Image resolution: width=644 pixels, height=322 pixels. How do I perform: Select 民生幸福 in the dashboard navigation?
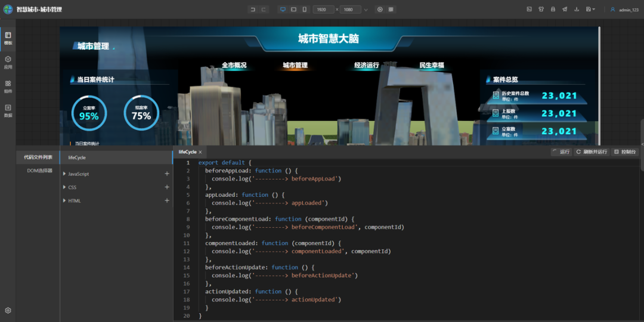[x=432, y=66]
